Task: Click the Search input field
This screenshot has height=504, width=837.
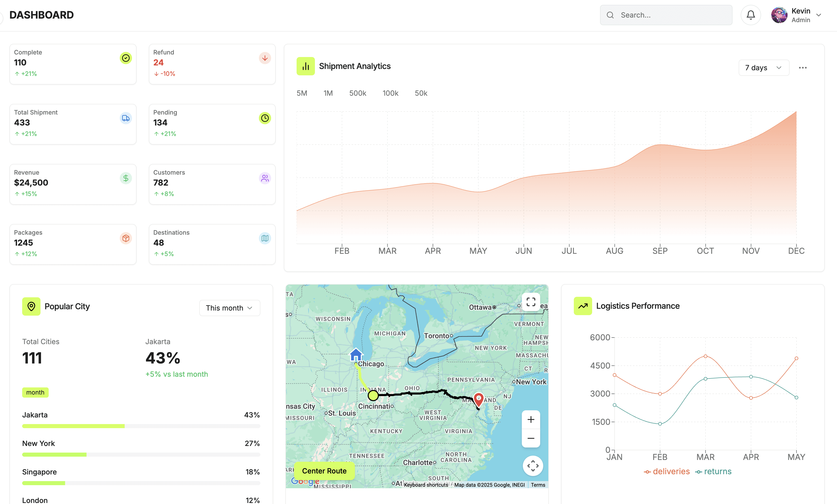Action: click(x=666, y=15)
